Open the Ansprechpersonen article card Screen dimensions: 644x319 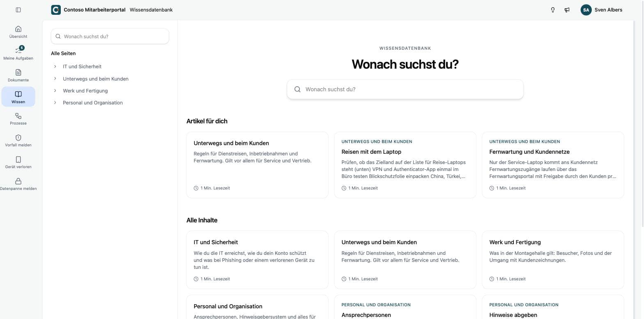(x=405, y=307)
